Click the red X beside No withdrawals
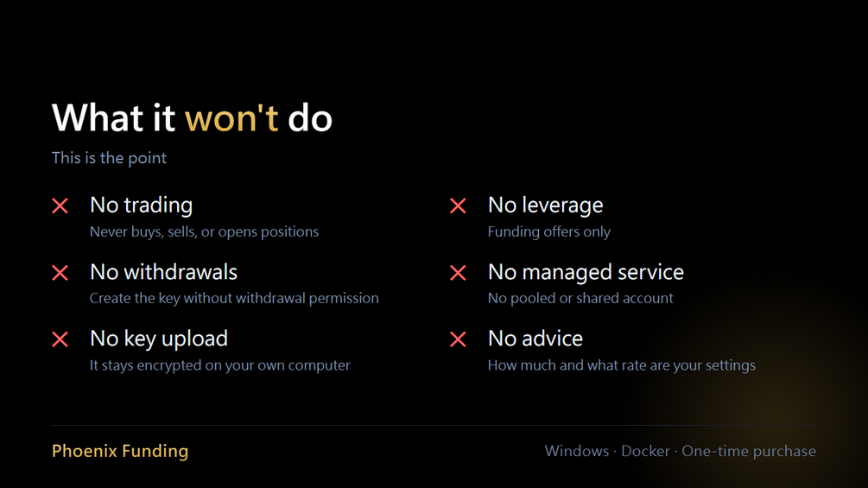 (x=60, y=273)
